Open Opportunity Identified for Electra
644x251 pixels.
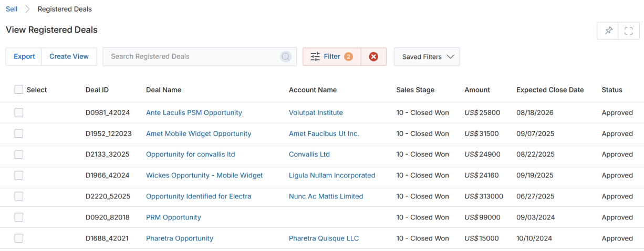pos(199,196)
